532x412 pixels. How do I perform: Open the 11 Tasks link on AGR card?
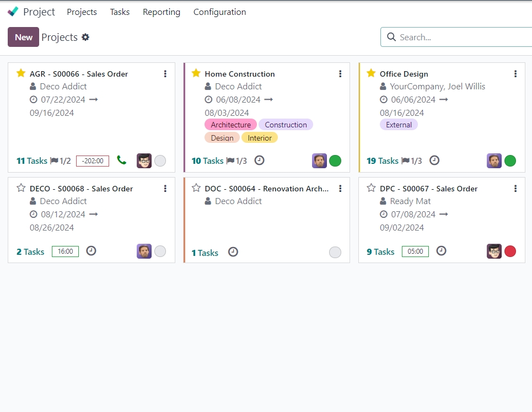click(32, 161)
